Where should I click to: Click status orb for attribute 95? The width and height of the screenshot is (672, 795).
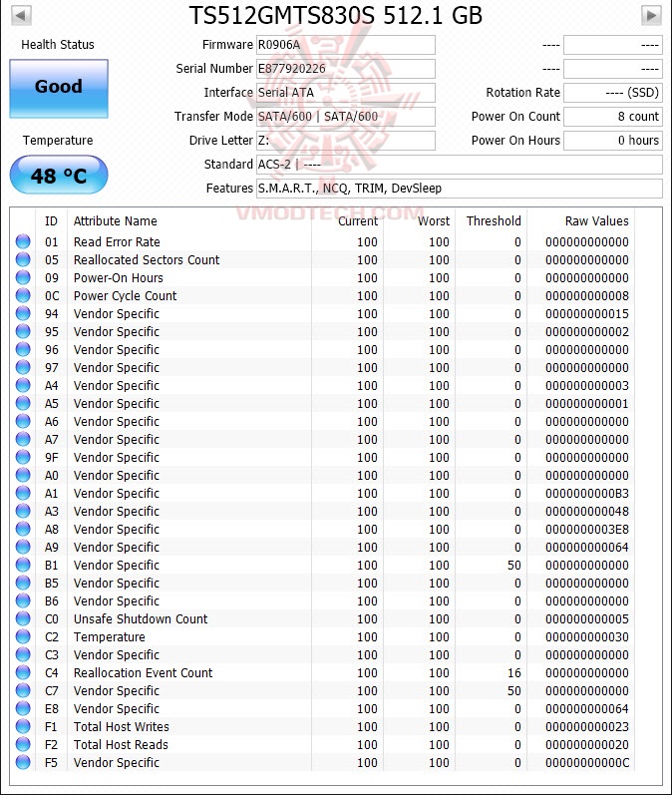tap(23, 331)
